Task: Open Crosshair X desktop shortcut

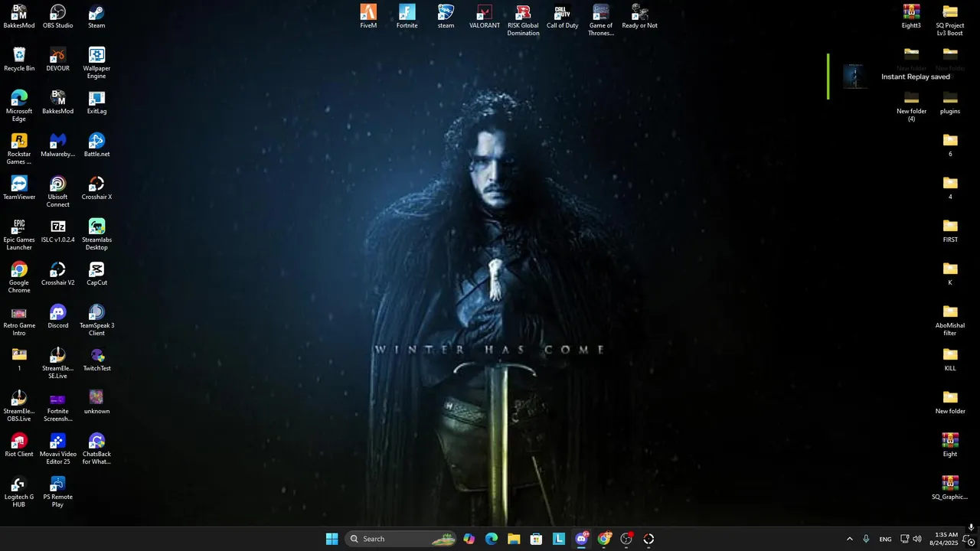Action: 96,188
